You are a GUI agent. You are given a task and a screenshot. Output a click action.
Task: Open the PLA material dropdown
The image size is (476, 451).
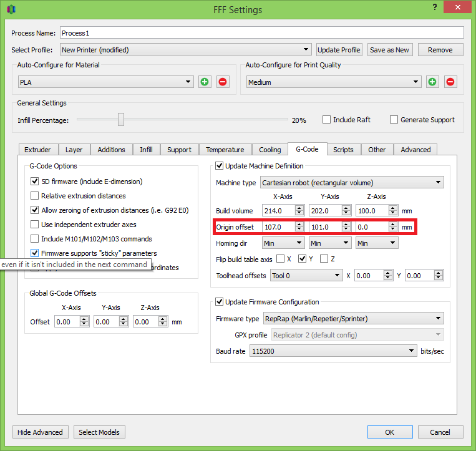[105, 82]
